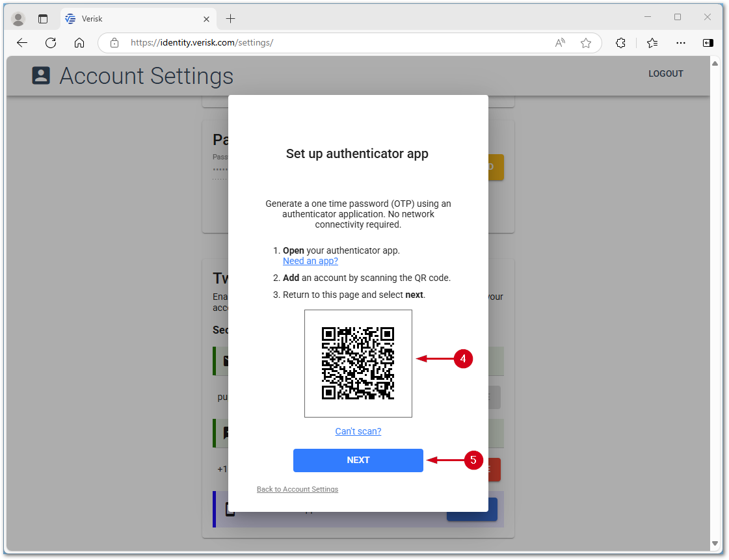Open the browser home page
This screenshot has width=729, height=560.
(79, 43)
